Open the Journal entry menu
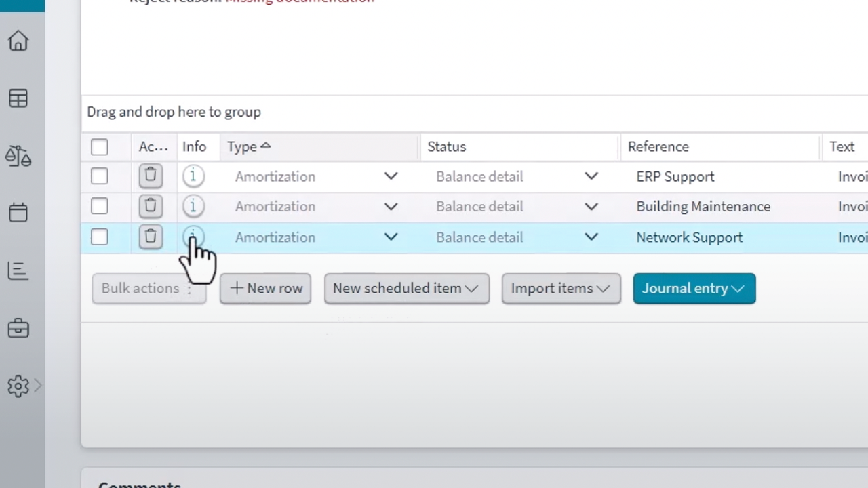 [694, 288]
